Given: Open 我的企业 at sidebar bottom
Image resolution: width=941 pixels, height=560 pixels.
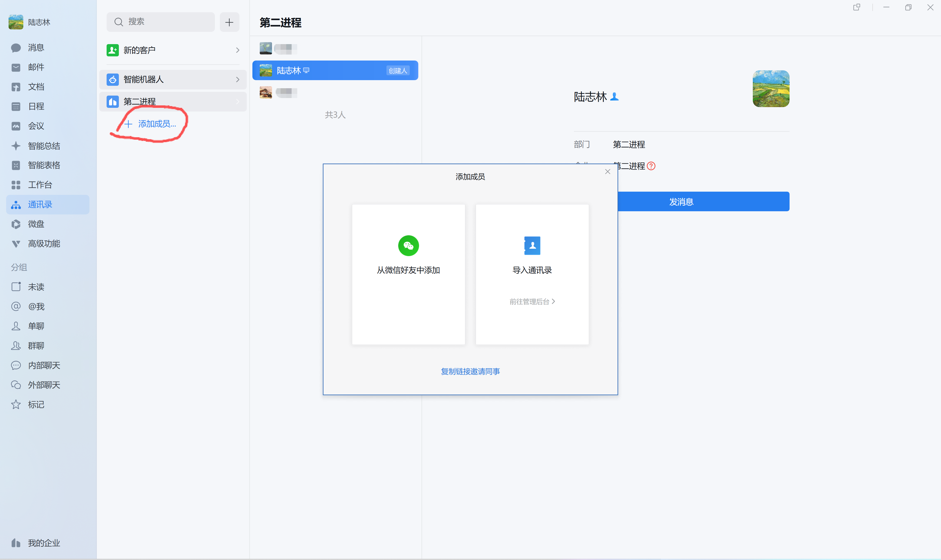Looking at the screenshot, I should 48,543.
